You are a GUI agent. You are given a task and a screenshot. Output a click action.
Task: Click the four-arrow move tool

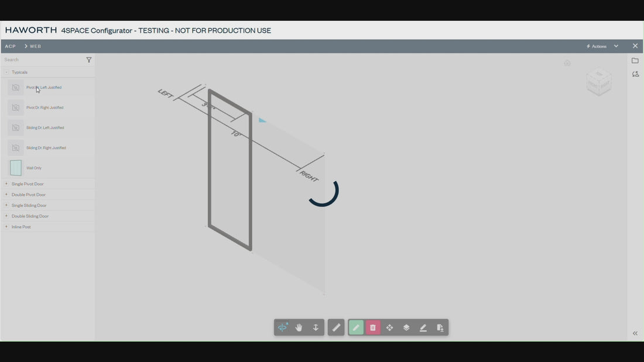[x=390, y=327]
